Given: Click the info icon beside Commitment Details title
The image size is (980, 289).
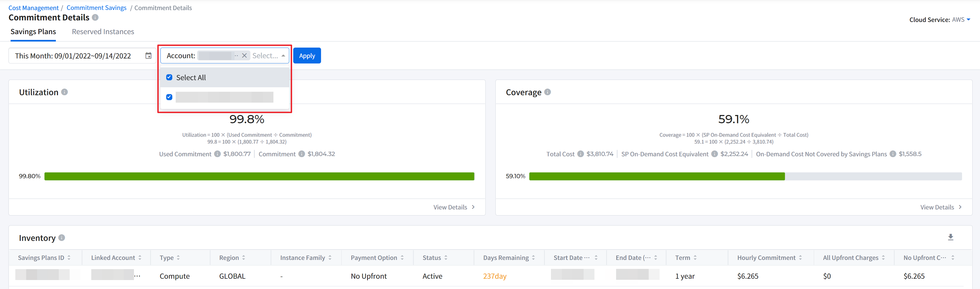Looking at the screenshot, I should coord(95,18).
